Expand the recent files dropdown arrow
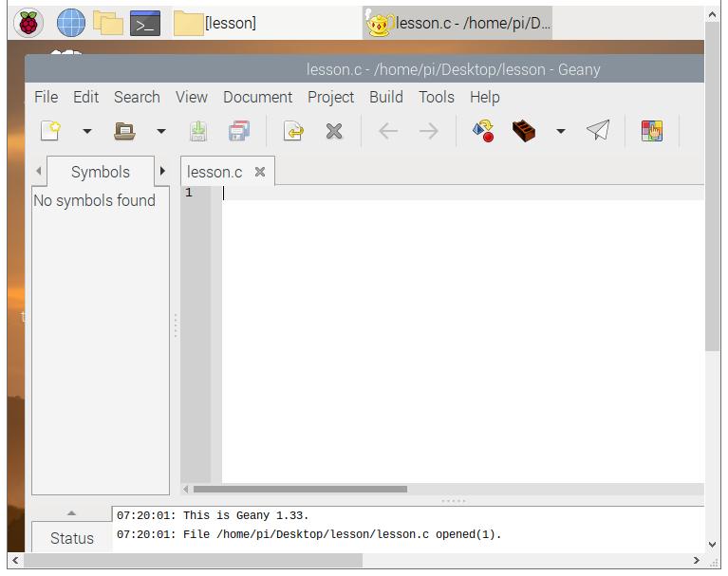 161,131
